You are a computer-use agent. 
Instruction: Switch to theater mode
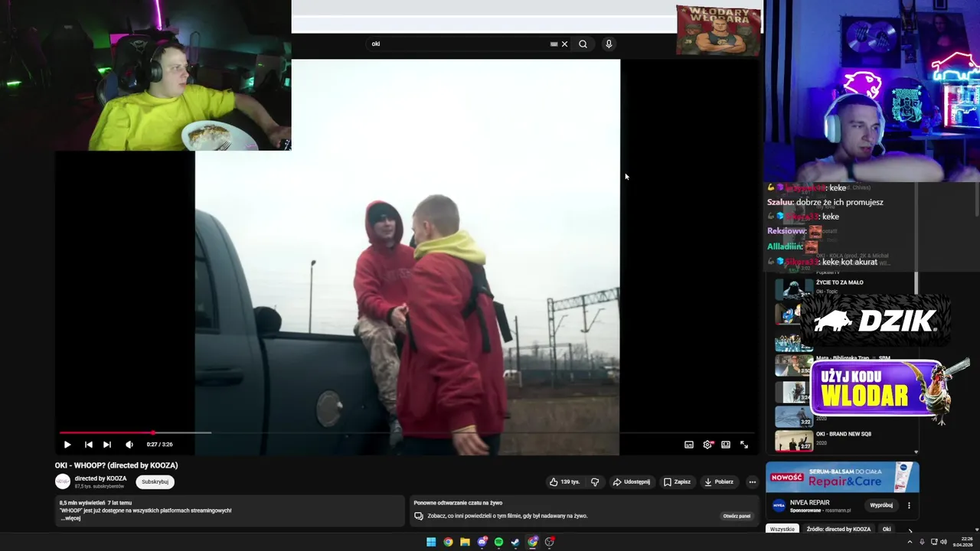[726, 445]
